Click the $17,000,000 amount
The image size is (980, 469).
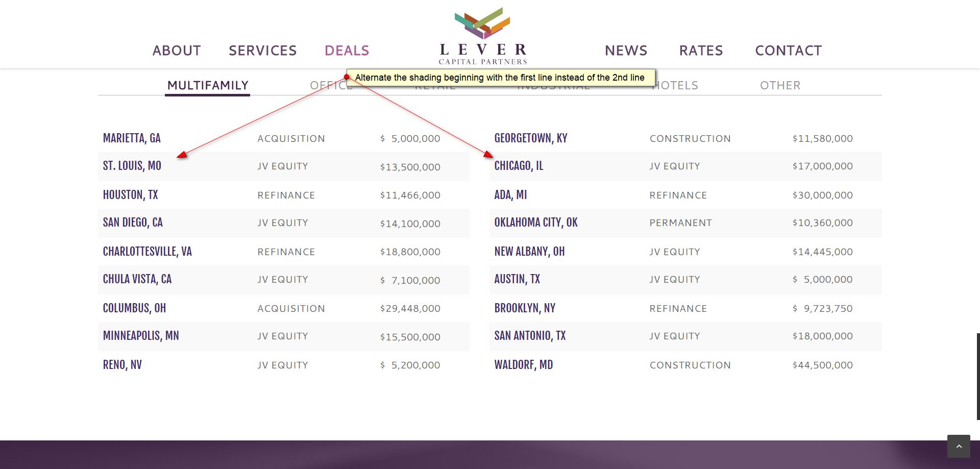[823, 166]
